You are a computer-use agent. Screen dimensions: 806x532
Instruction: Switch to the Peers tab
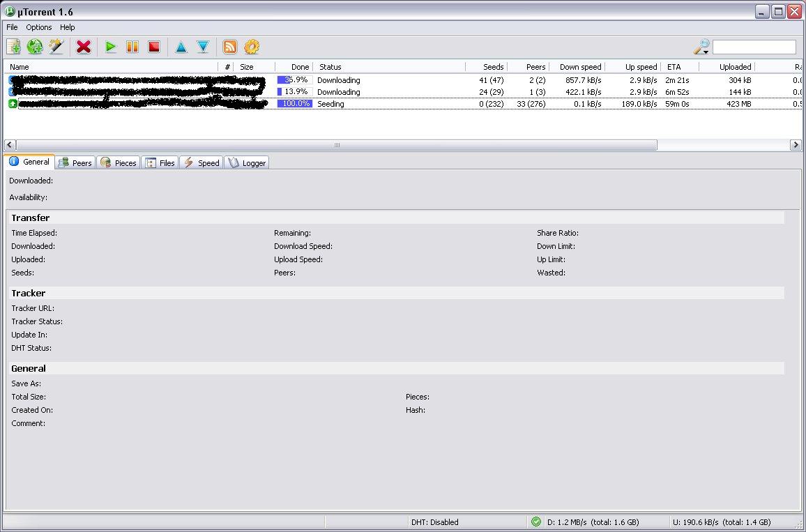click(75, 163)
